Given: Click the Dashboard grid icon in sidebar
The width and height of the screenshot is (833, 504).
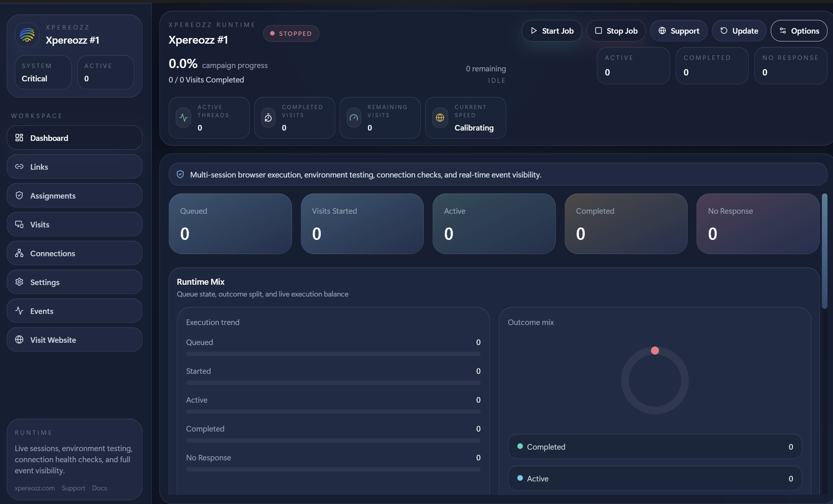Looking at the screenshot, I should [19, 138].
